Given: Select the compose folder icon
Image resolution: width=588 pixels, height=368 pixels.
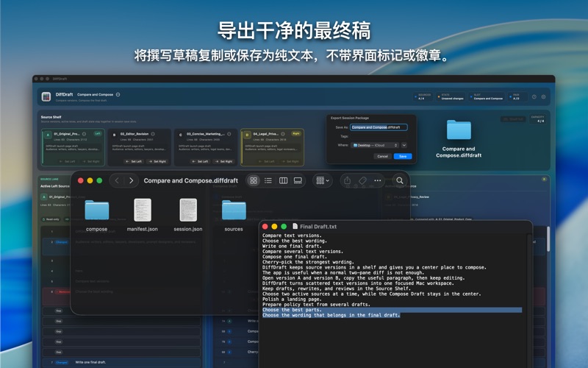Looking at the screenshot, I should coord(97,210).
